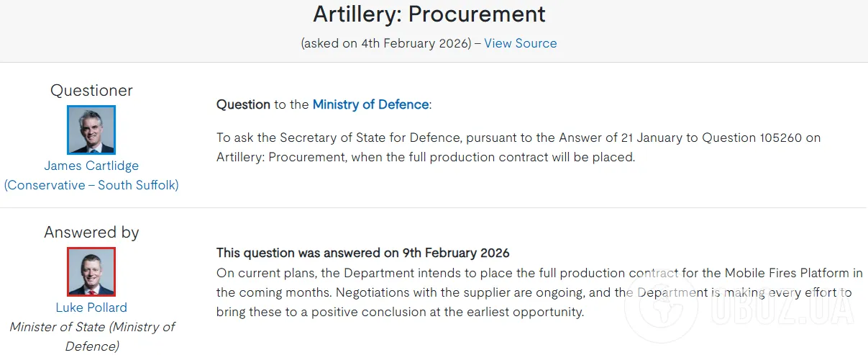This screenshot has height=355, width=868.
Task: Click the Questioner section heading
Action: (x=91, y=91)
